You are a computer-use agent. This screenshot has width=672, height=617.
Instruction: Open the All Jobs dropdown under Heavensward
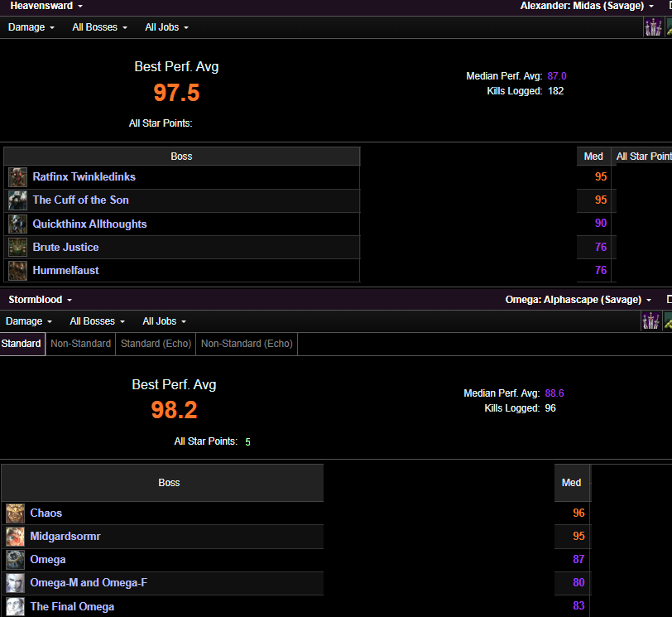point(166,27)
